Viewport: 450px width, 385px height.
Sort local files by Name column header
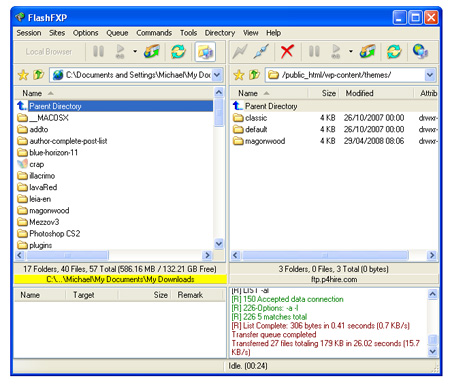click(x=113, y=93)
